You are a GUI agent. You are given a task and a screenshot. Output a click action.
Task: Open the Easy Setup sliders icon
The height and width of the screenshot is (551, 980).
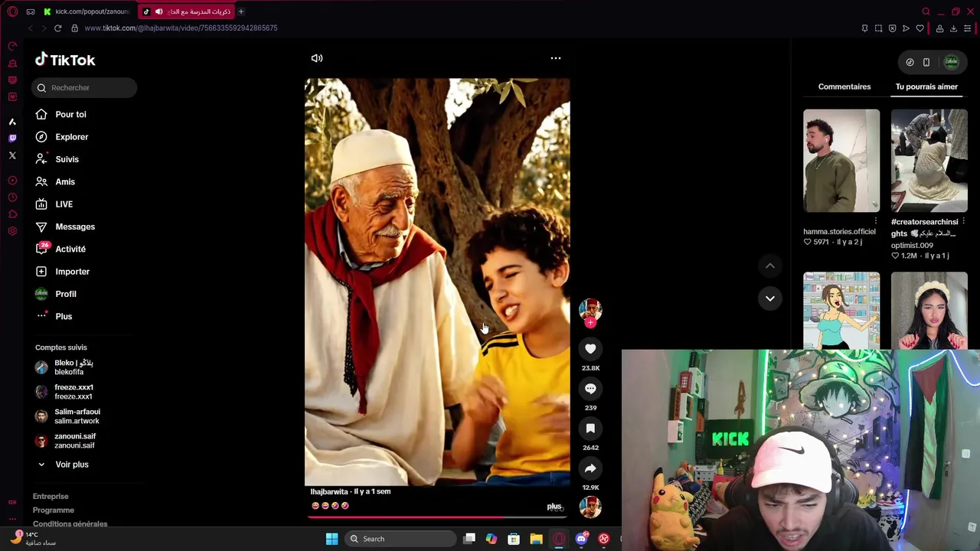tap(968, 28)
